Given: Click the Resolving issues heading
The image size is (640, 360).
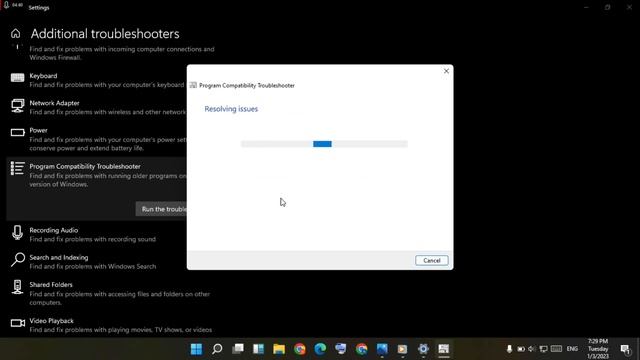Looking at the screenshot, I should (231, 109).
